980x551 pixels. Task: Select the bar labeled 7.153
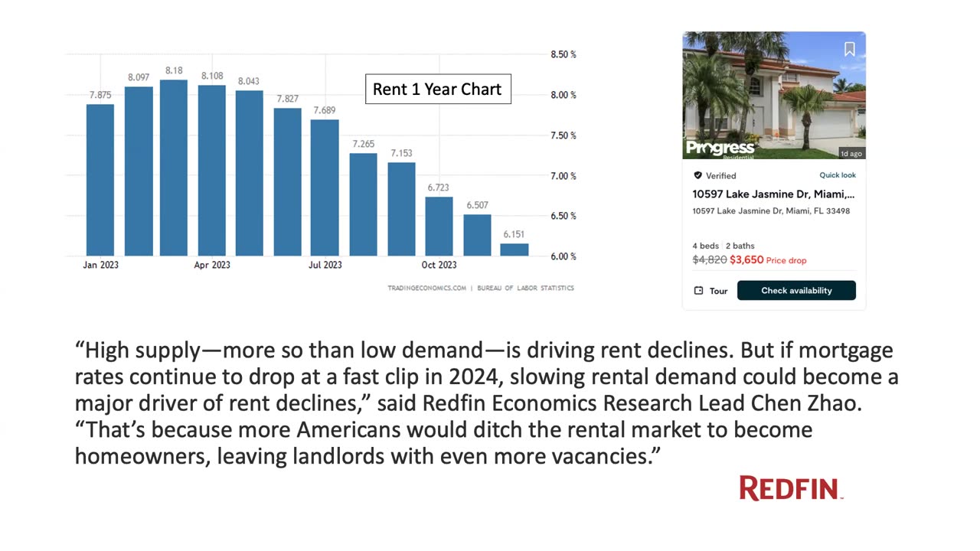(401, 209)
